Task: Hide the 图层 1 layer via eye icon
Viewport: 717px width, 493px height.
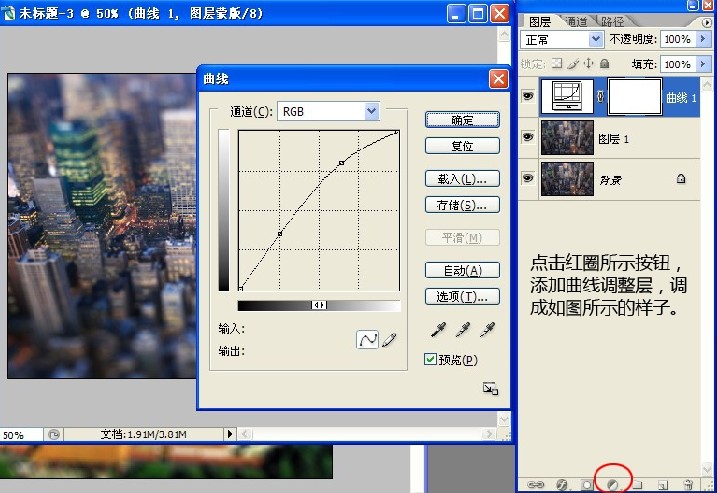Action: 528,138
